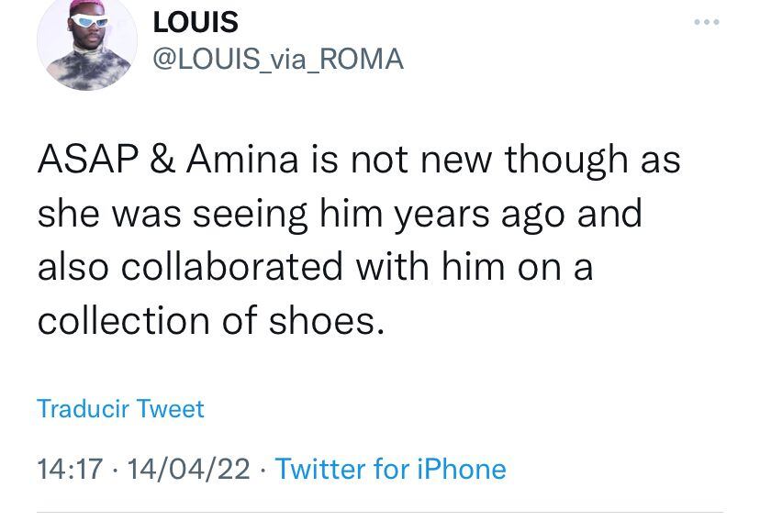The height and width of the screenshot is (532, 760).
Task: Click the word collaborated in the tweet
Action: (x=234, y=267)
